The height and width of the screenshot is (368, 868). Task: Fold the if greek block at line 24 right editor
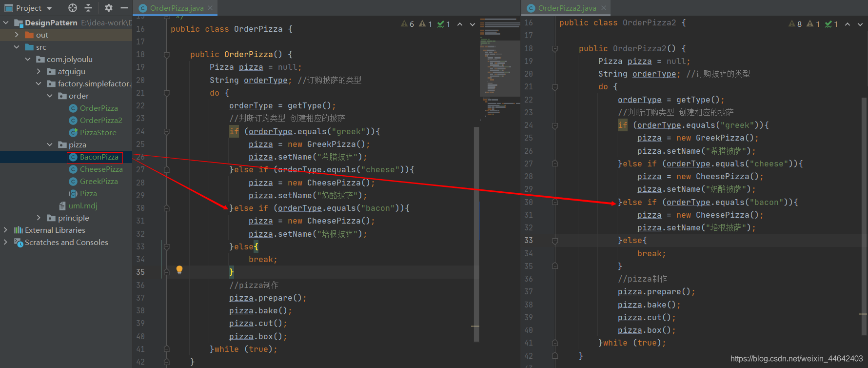pyautogui.click(x=554, y=125)
